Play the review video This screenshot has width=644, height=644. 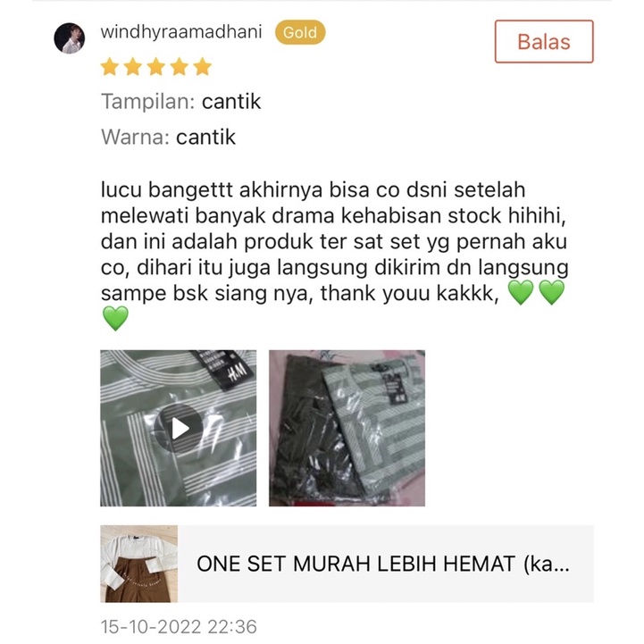pos(179,428)
